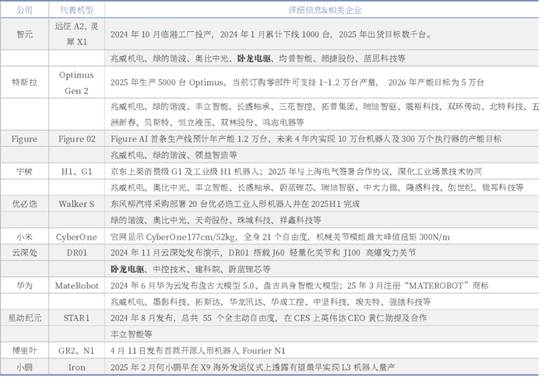
Task: Click the 2024 年 8 月发布 STAR1 detail row
Action: click(321, 318)
